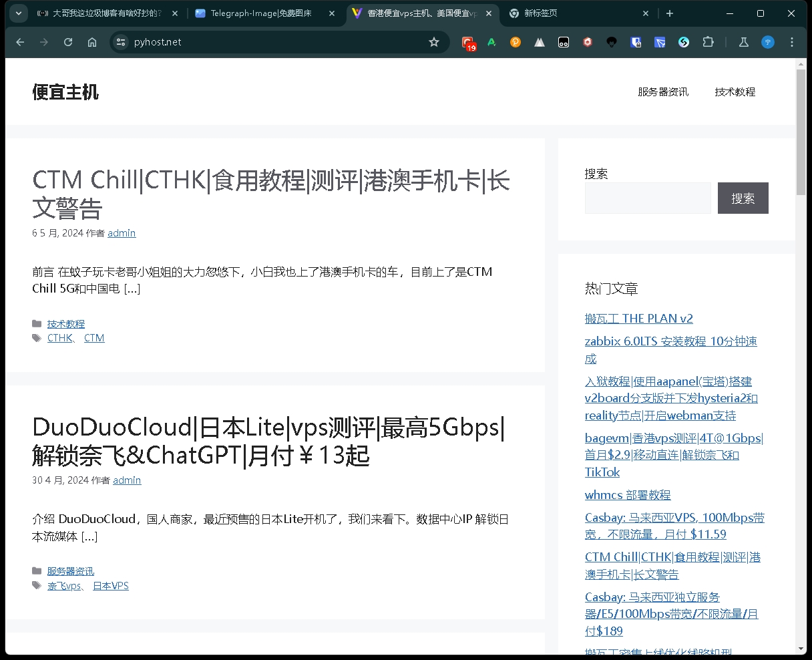Image resolution: width=812 pixels, height=660 pixels.
Task: Open the CTM tag link
Action: 94,338
